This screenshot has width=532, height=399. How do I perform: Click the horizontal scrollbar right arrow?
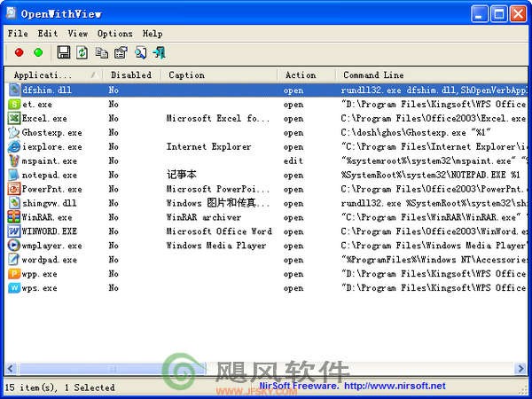(x=520, y=368)
